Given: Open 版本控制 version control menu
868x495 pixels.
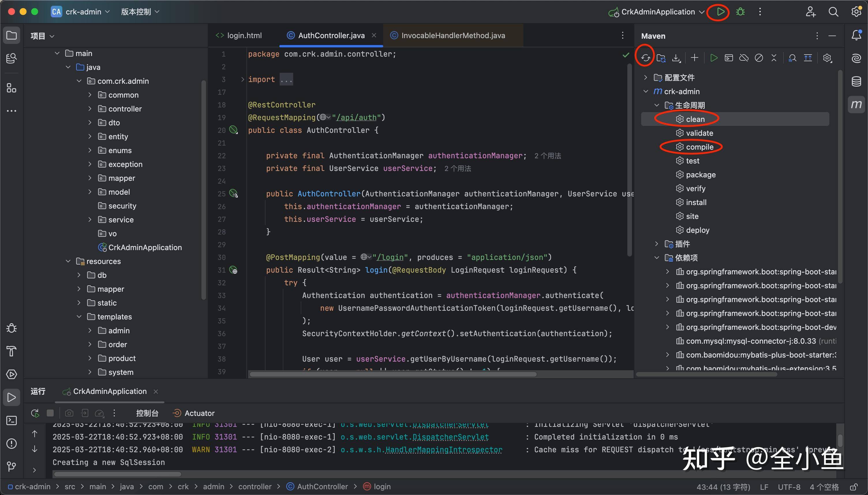Looking at the screenshot, I should click(140, 12).
